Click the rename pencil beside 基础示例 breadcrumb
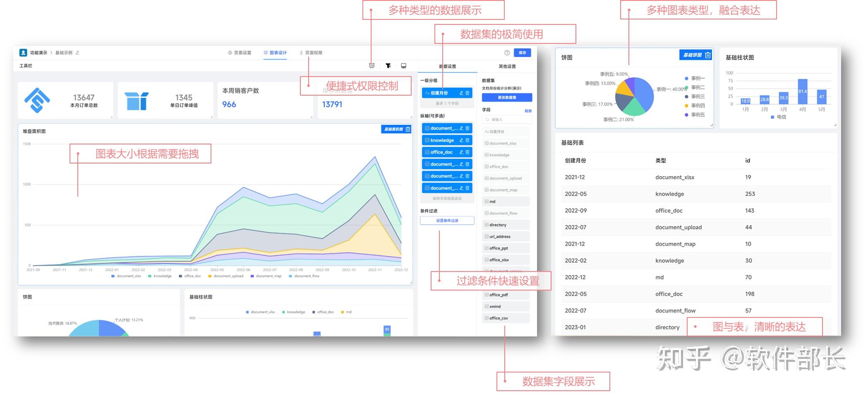868x394 pixels. (78, 53)
